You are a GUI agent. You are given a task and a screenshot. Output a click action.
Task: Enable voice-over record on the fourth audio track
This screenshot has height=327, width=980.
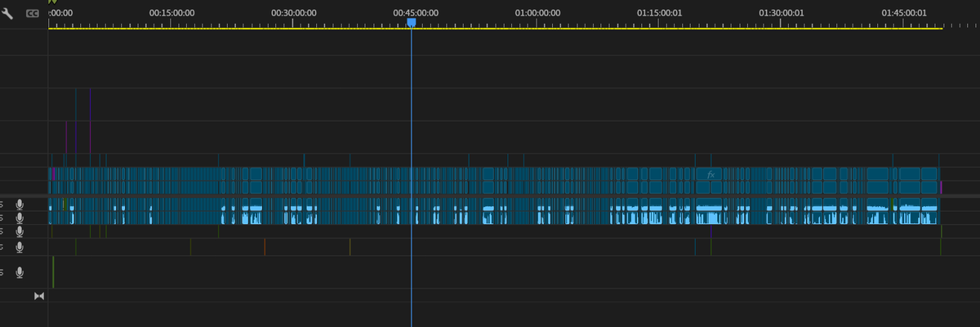(20, 245)
